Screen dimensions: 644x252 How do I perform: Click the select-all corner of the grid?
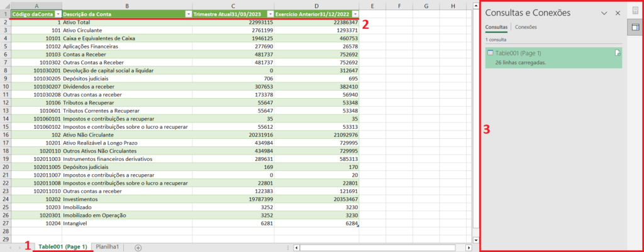[5, 6]
